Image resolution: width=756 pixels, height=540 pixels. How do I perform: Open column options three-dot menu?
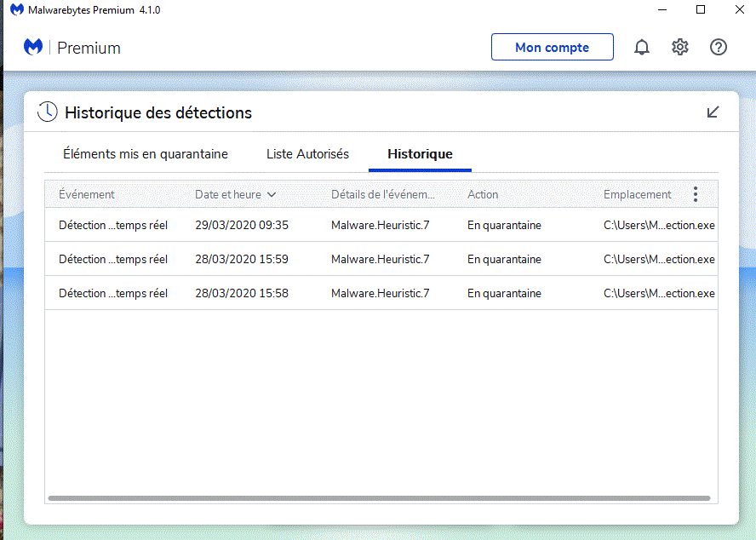point(696,194)
